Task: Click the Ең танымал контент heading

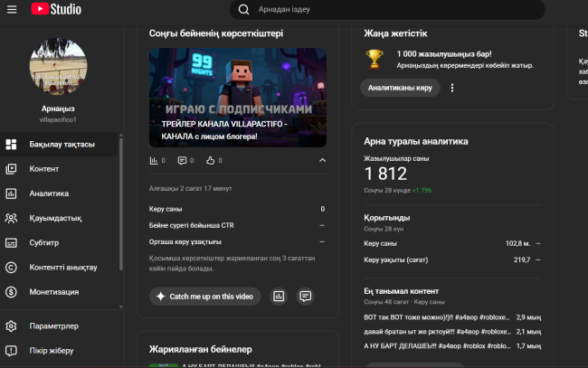Action: [402, 291]
